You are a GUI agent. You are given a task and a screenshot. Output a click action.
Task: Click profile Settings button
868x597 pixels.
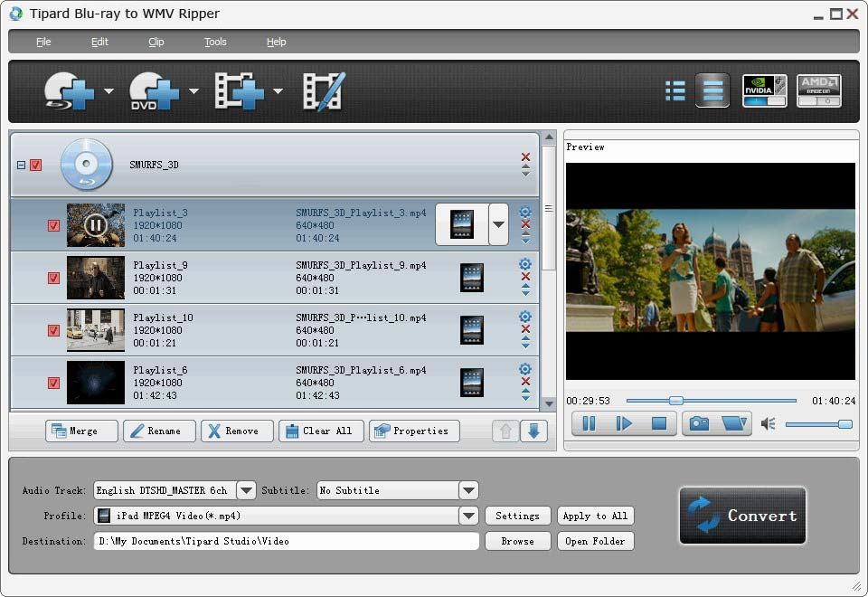(x=517, y=516)
